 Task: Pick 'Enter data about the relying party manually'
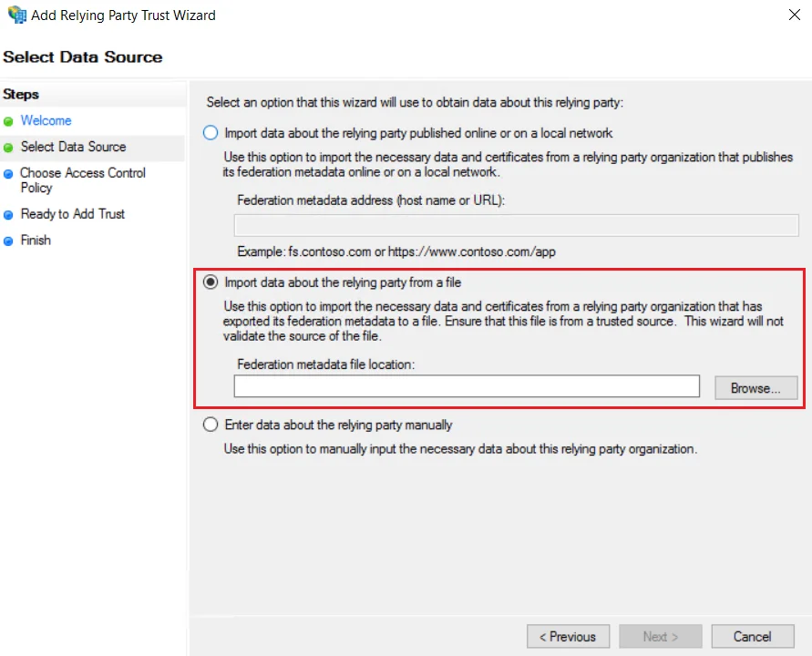point(210,424)
